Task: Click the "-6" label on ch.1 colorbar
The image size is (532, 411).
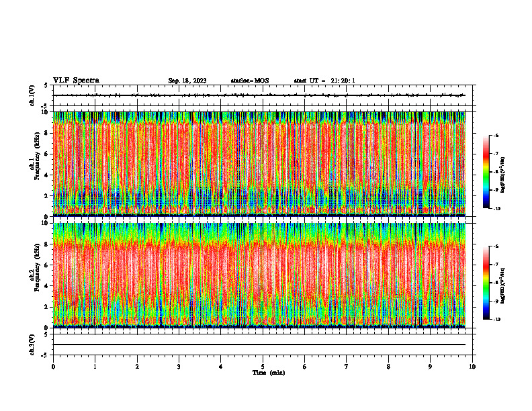Action: point(496,136)
